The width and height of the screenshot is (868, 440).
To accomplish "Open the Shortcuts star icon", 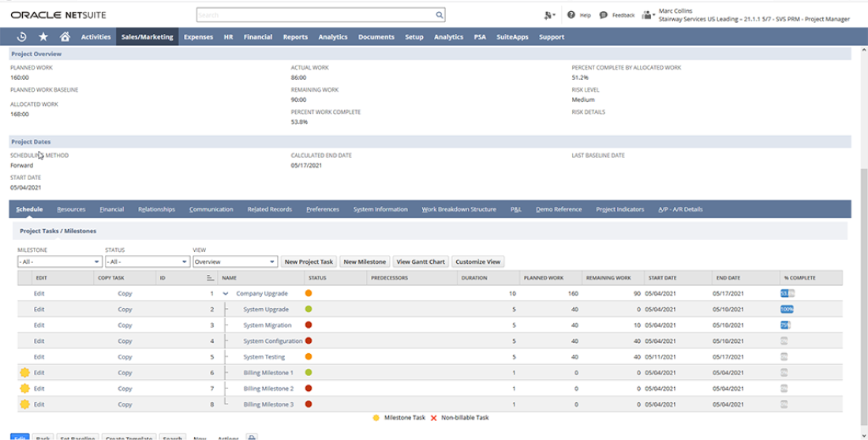I will click(43, 36).
